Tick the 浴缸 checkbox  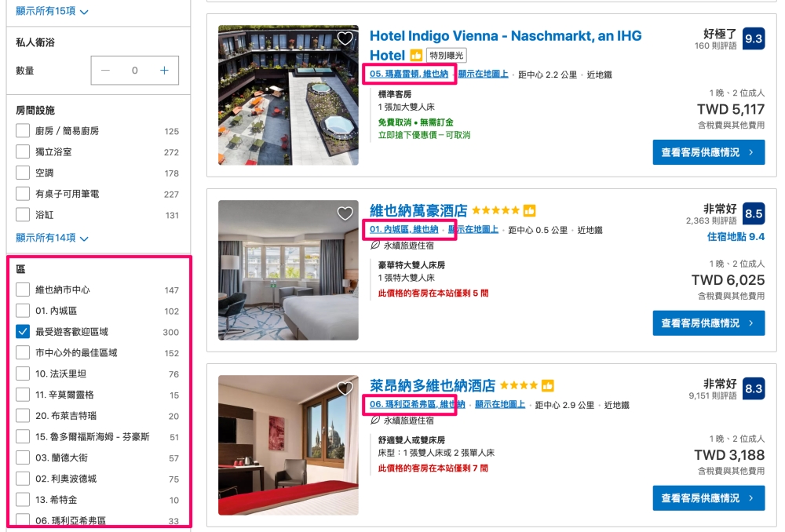click(x=23, y=215)
